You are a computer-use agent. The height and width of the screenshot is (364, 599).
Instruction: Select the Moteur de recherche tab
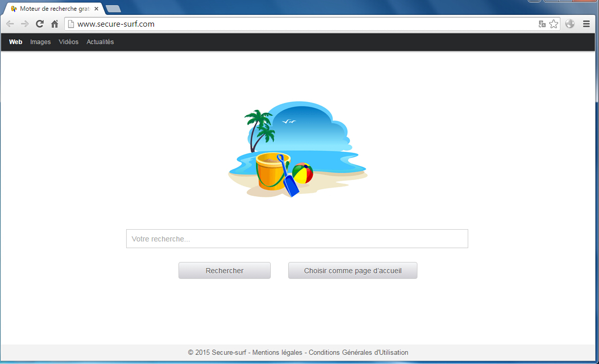click(x=54, y=8)
